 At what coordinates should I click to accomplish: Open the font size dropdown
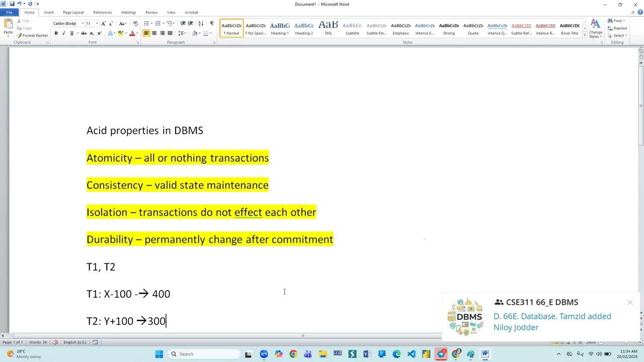click(x=96, y=24)
